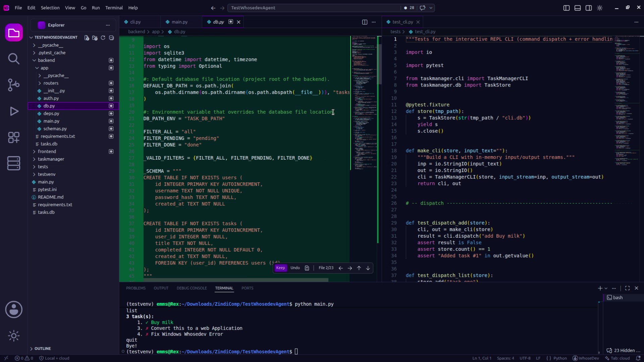Click the test_cli.py minimap
The width and height of the screenshot is (644, 362).
pos(626,101)
